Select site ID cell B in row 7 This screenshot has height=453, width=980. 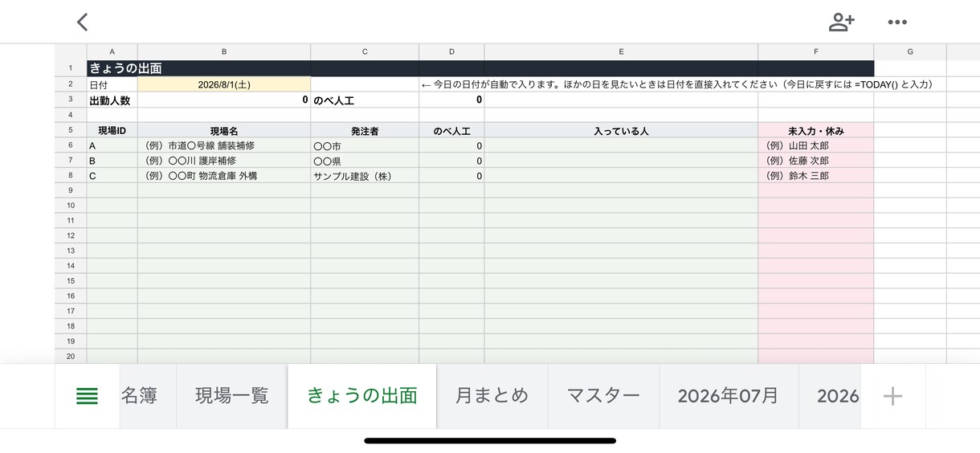[112, 161]
